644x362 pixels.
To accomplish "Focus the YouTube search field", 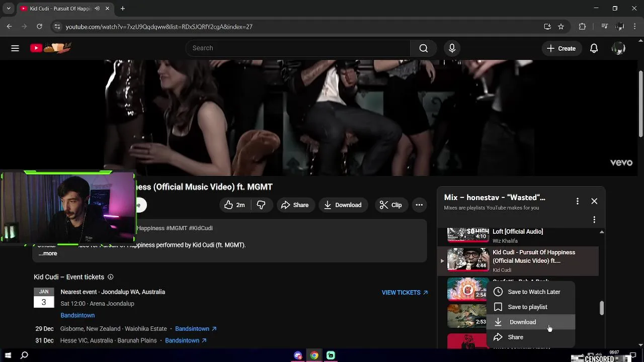I will [x=298, y=48].
